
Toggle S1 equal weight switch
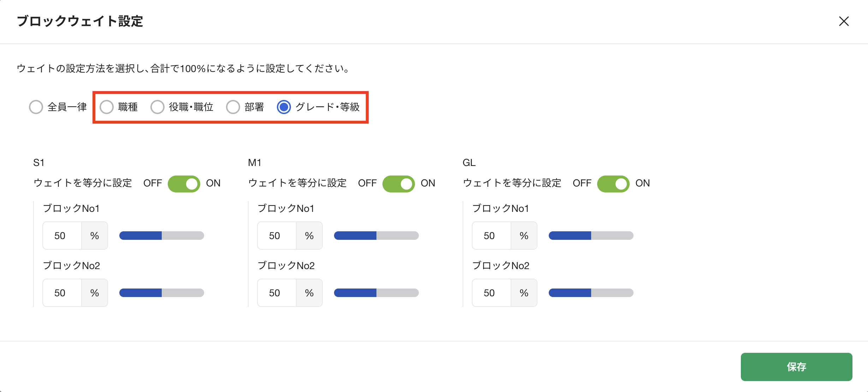tap(184, 184)
